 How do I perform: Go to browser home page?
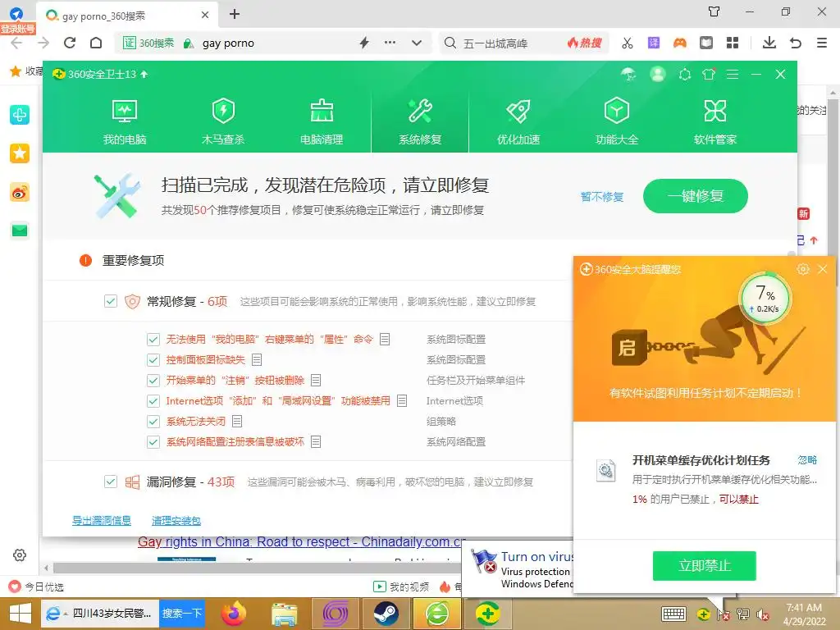96,43
